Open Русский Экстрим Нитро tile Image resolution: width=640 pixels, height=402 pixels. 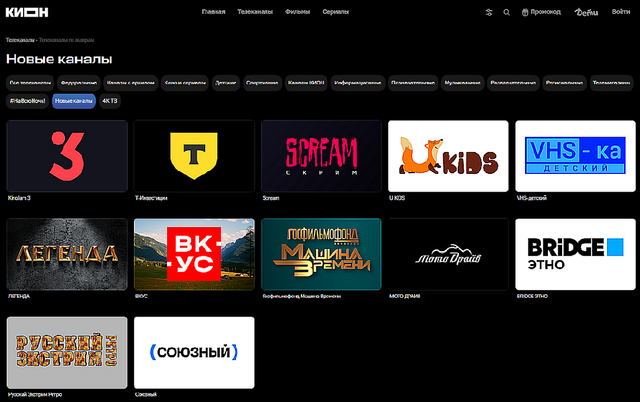click(67, 353)
